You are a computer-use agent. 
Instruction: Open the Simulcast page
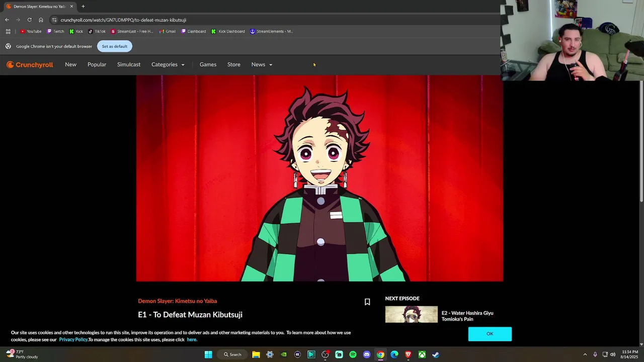point(129,65)
